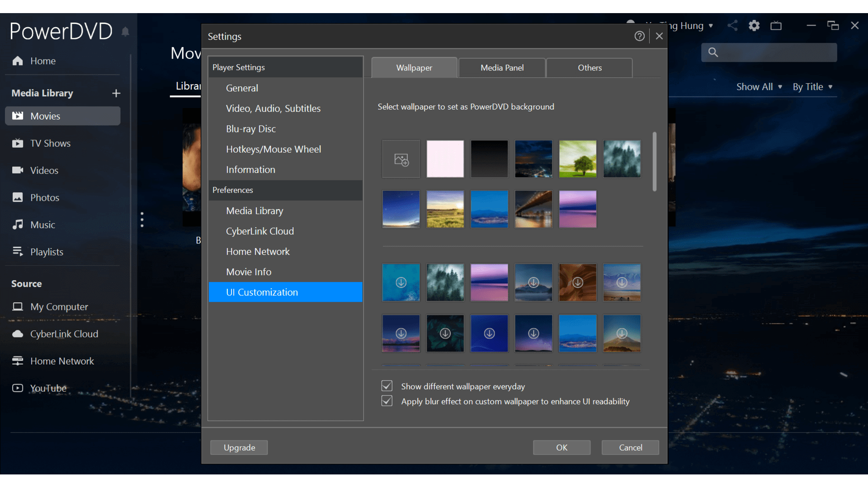The height and width of the screenshot is (488, 868).
Task: Open the Settings help question mark icon
Action: (639, 36)
